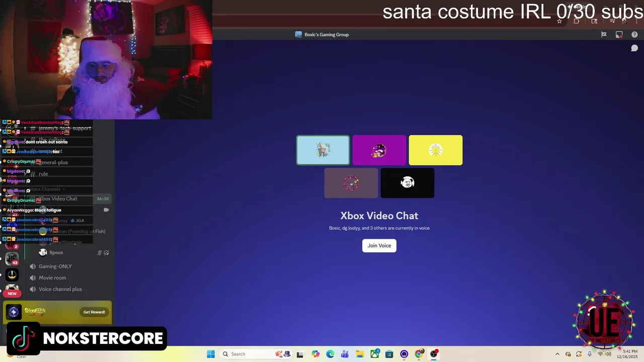Click the camera icon in the channel list
Image resolution: width=644 pixels, height=362 pixels.
click(x=106, y=210)
